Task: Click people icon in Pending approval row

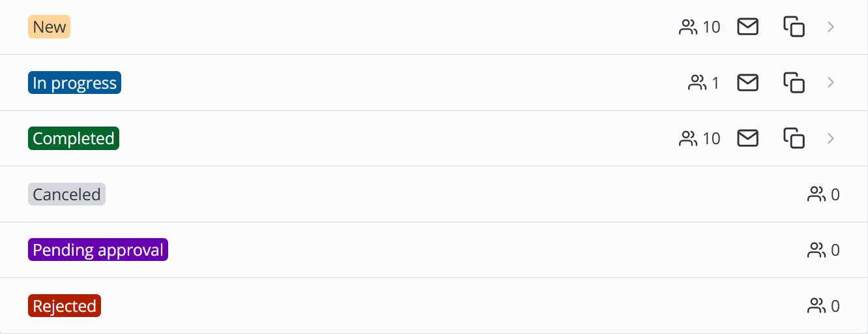Action: [x=817, y=250]
